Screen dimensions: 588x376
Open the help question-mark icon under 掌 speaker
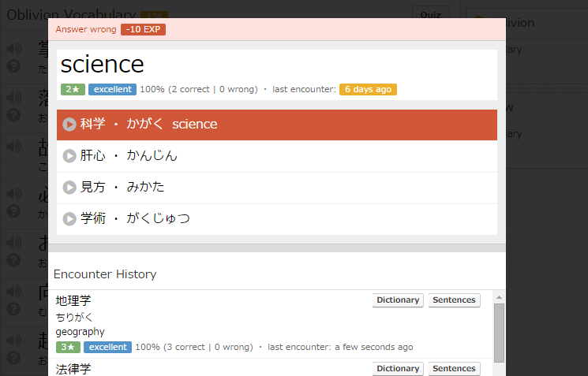[13, 67]
